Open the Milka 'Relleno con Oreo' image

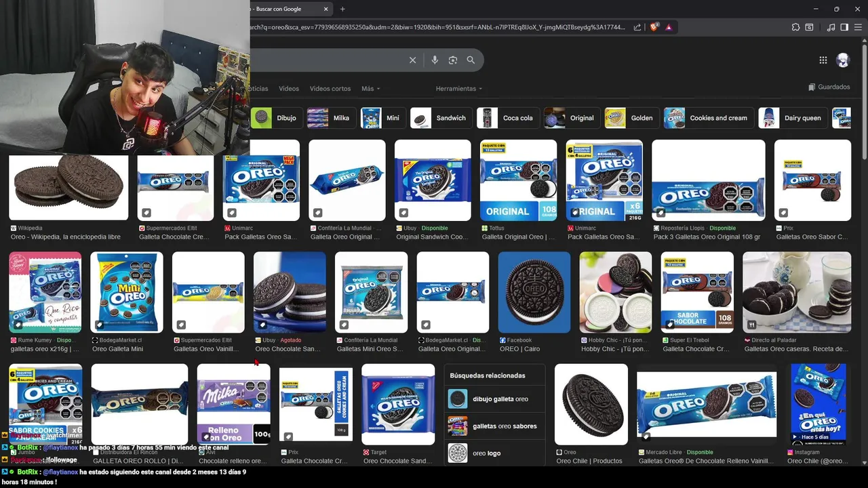pyautogui.click(x=234, y=404)
